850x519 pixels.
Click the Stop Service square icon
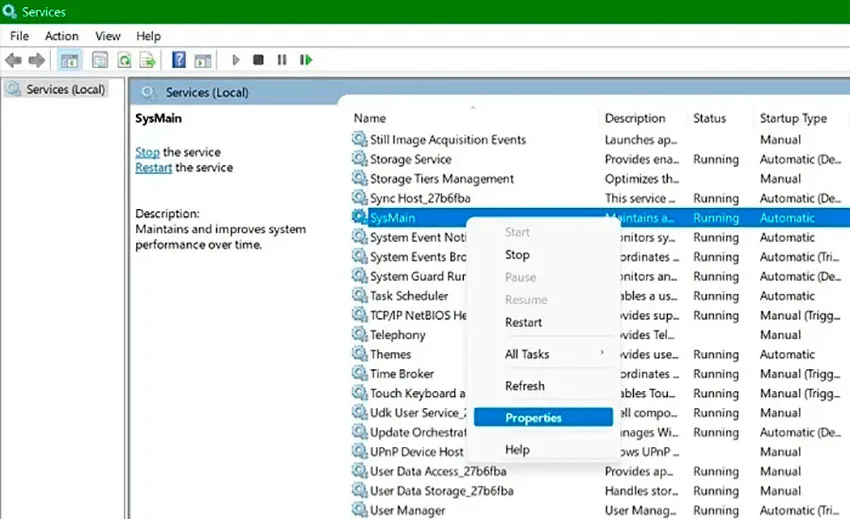click(258, 60)
